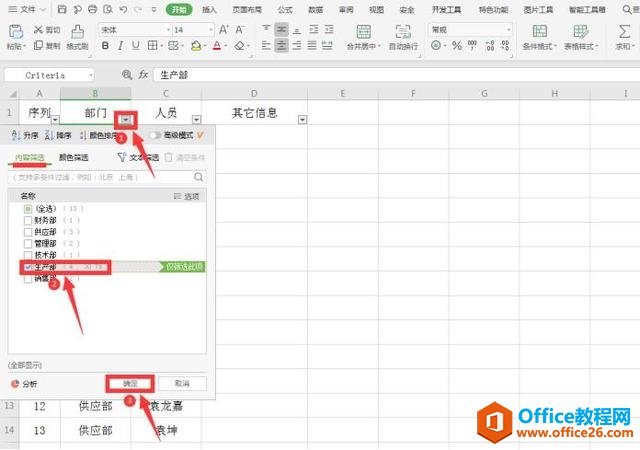
Task: Click the Conditional Formatting (条件格式) icon
Action: coord(540,31)
